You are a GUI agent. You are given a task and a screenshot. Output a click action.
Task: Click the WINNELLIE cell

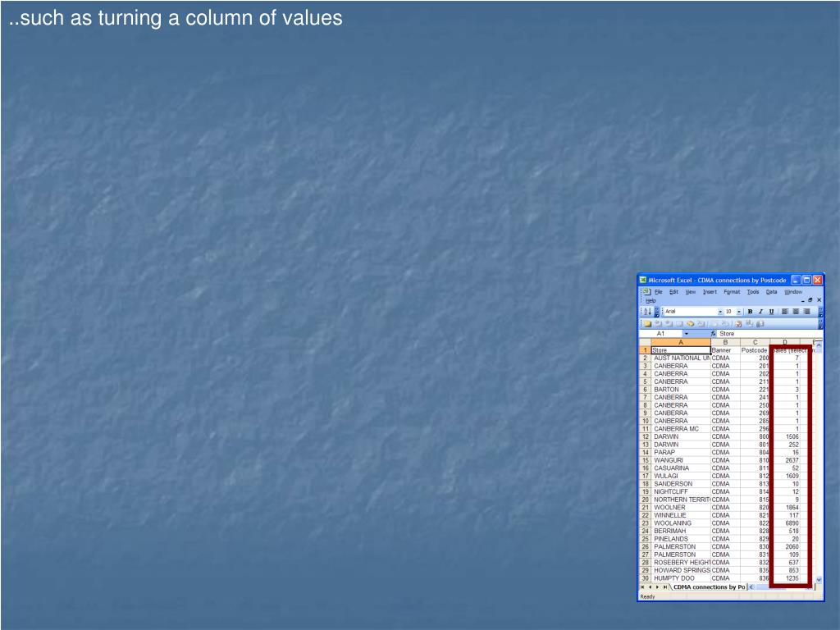681,515
